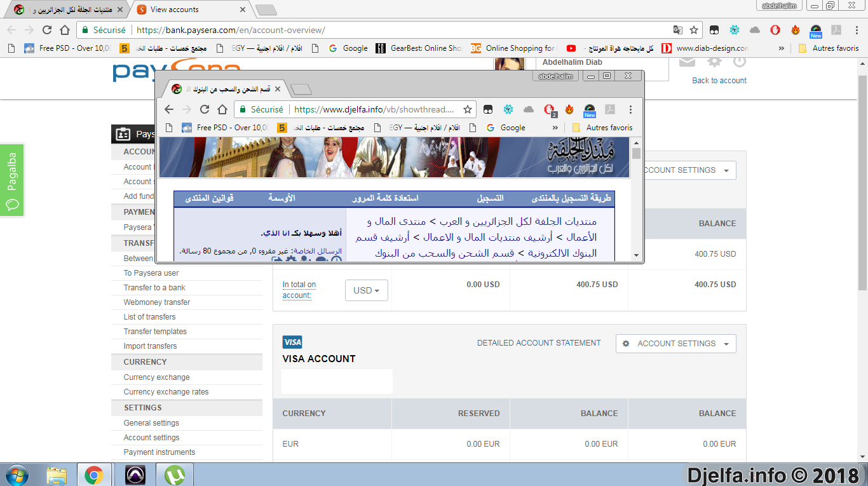Open قوانين المنتدى in forum nav bar
The width and height of the screenshot is (868, 486).
pos(210,198)
